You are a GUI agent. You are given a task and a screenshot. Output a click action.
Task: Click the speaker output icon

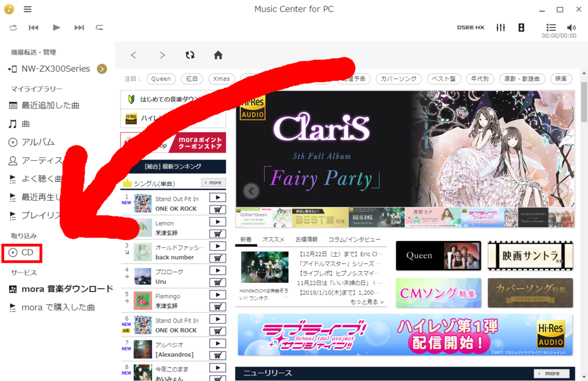[521, 28]
